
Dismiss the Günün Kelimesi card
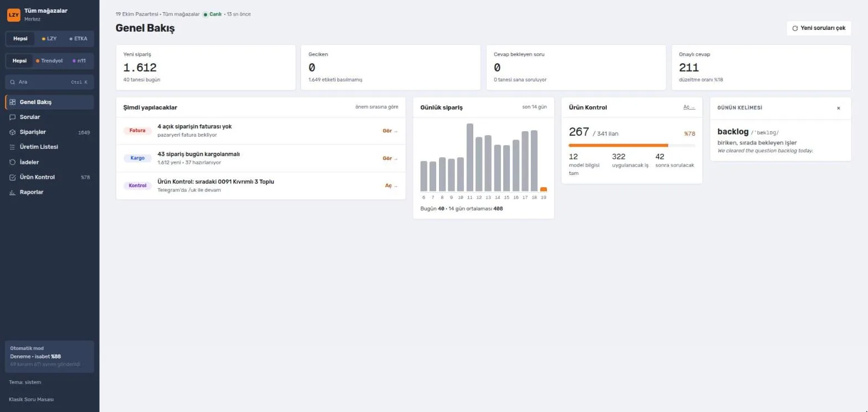coord(838,108)
